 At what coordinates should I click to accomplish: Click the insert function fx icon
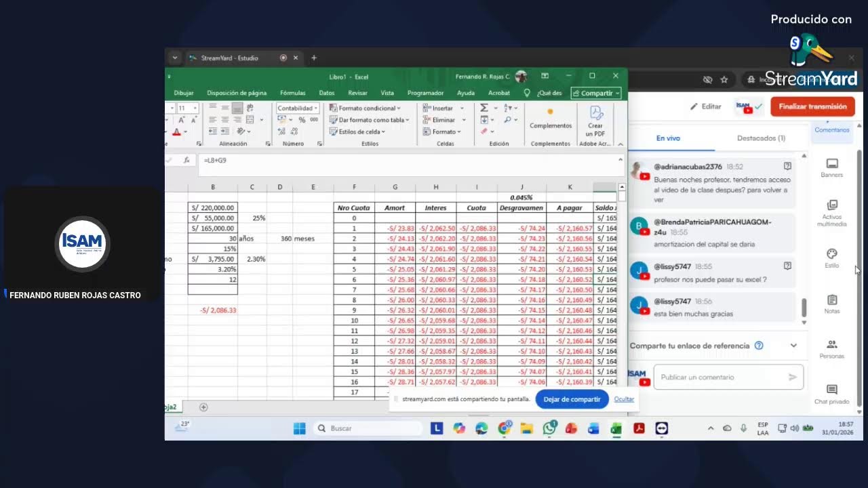[186, 161]
